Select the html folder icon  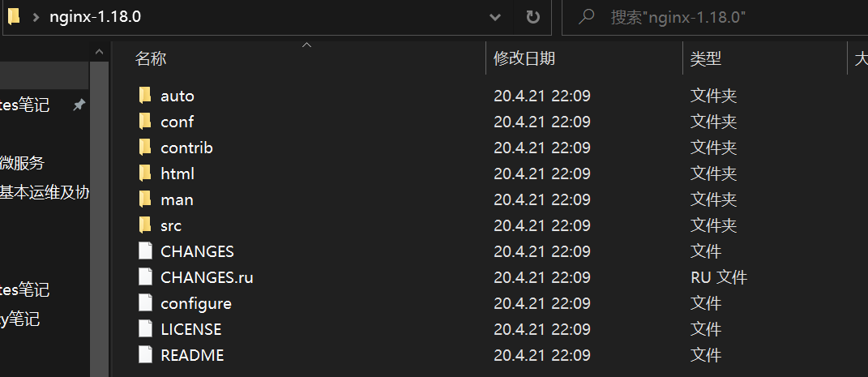pos(145,174)
